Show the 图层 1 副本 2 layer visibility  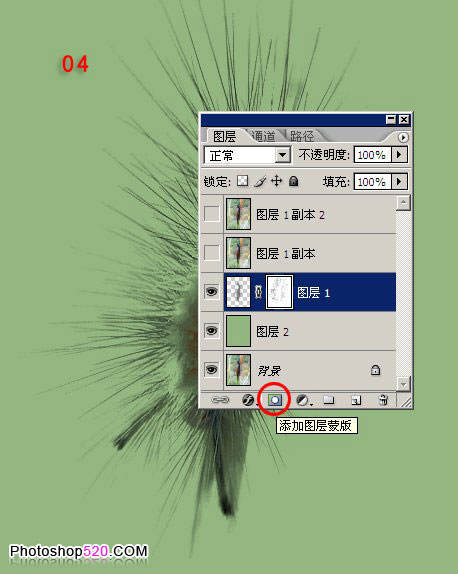point(212,214)
